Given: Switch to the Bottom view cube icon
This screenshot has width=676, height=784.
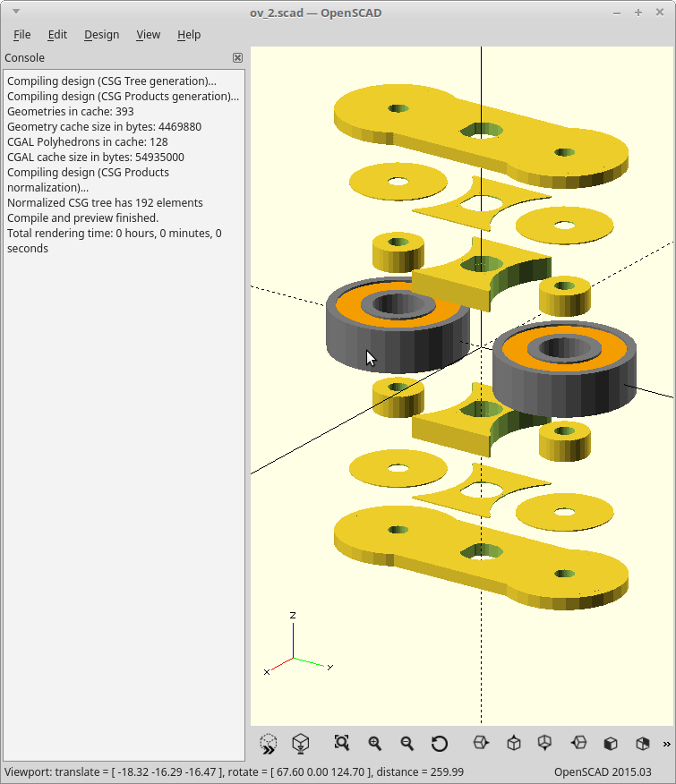Looking at the screenshot, I should (544, 743).
